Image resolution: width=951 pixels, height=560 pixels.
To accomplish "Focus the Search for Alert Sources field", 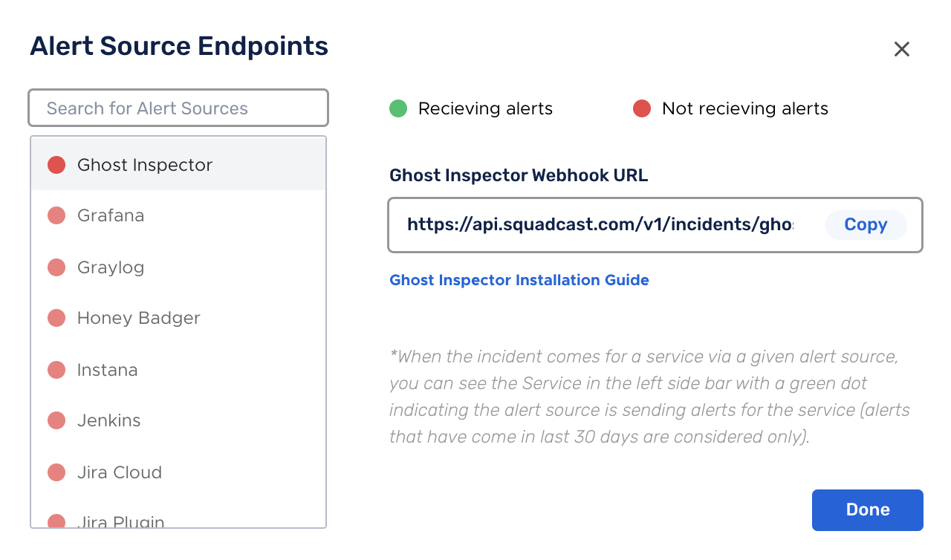I will coord(178,108).
